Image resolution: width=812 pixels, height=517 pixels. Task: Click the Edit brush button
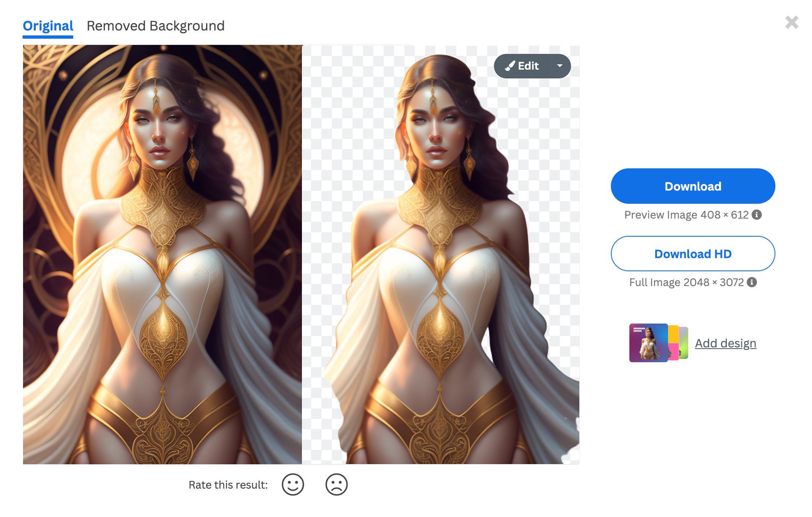coord(522,66)
